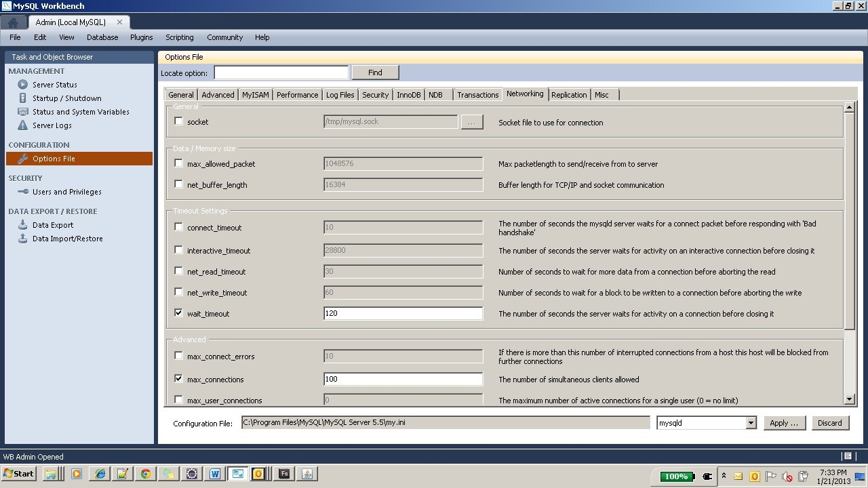This screenshot has height=488, width=868.
Task: Enable the socket option checkbox
Action: [178, 121]
